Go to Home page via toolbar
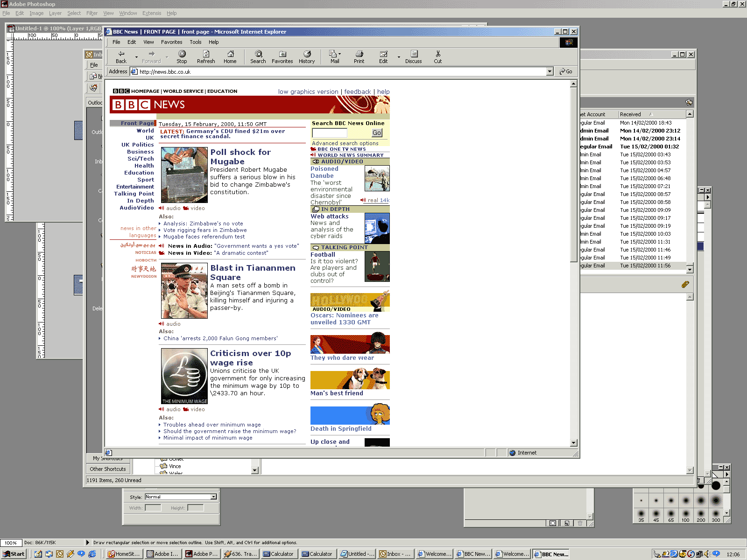Viewport: 747px width, 560px height. (x=230, y=57)
